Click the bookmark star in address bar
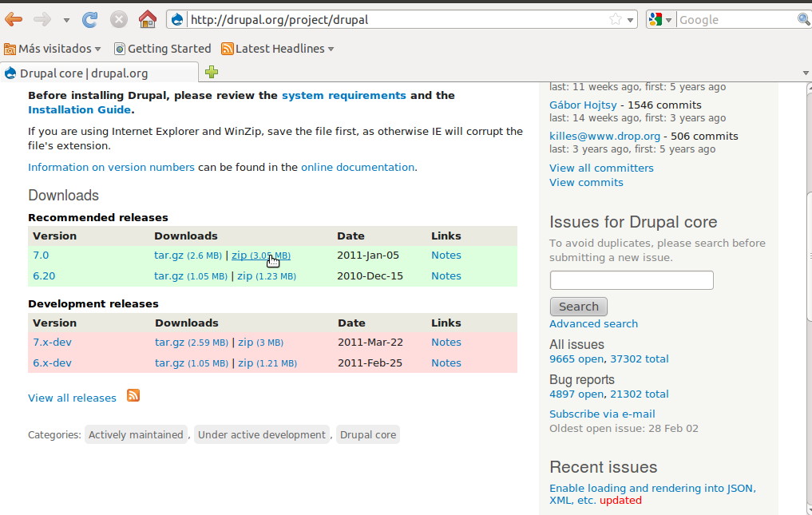812x515 pixels. click(x=614, y=19)
